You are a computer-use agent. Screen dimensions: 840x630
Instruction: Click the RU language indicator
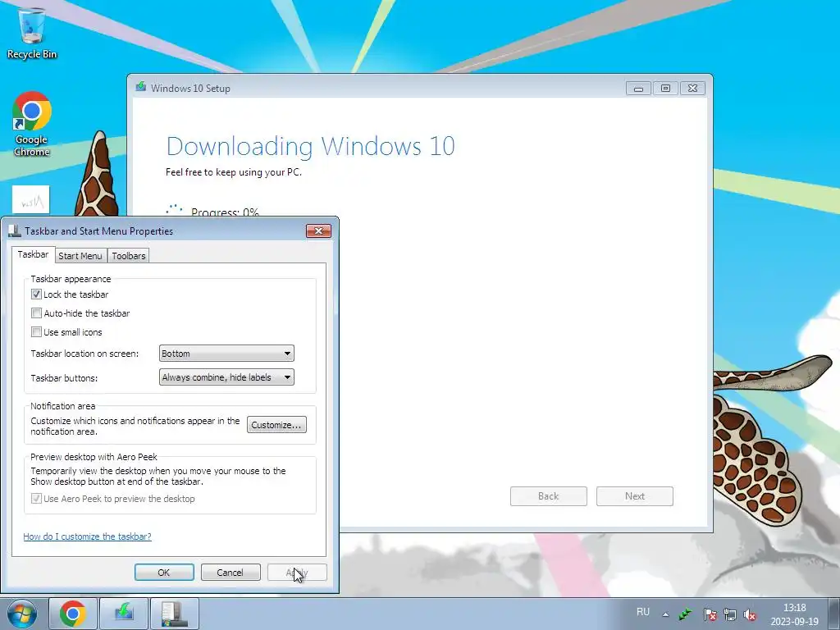(x=643, y=612)
